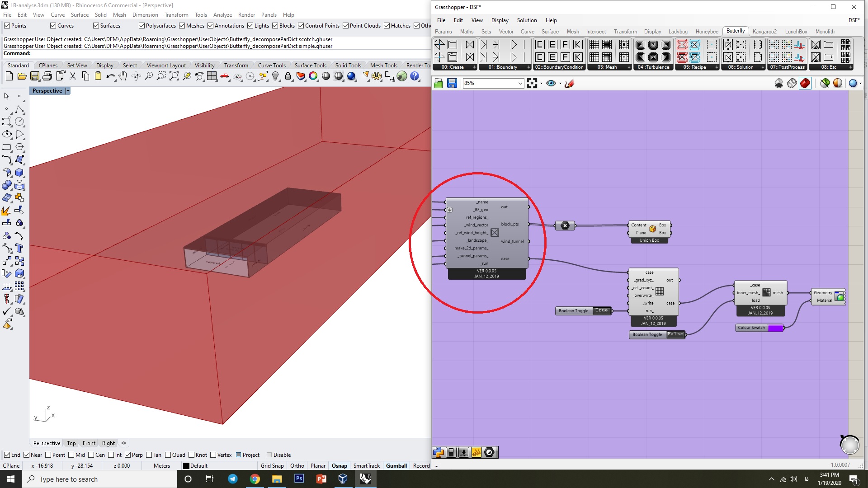Expand the 06::Solution component panel
This screenshot has width=868, height=488.
click(x=762, y=67)
